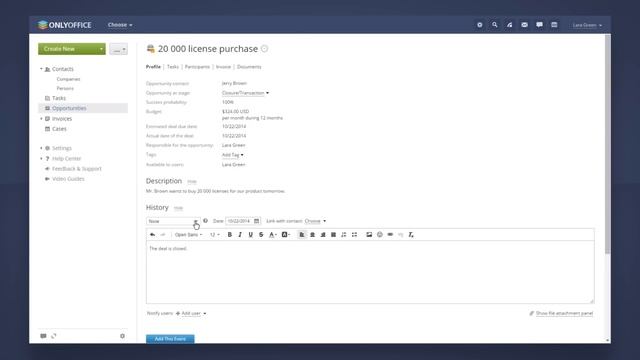Insert a bulleted list
Viewport: 640px width, 360px height.
click(x=354, y=235)
